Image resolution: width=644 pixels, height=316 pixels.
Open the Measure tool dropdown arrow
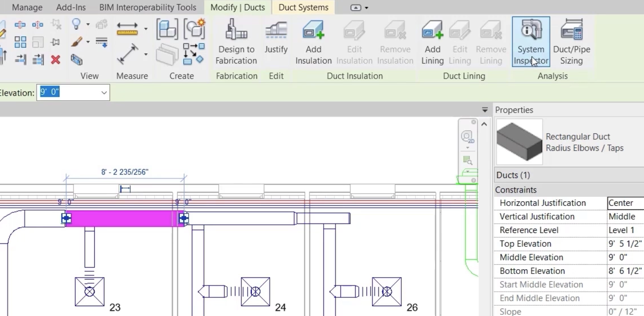pyautogui.click(x=146, y=29)
